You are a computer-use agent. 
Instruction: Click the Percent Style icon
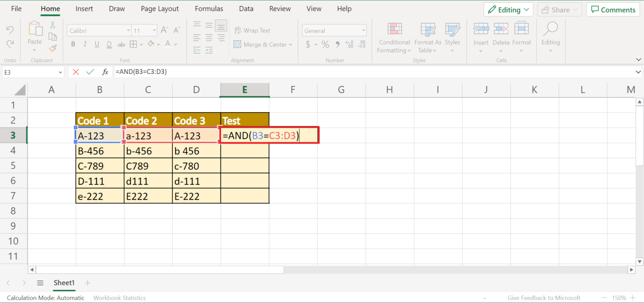325,44
